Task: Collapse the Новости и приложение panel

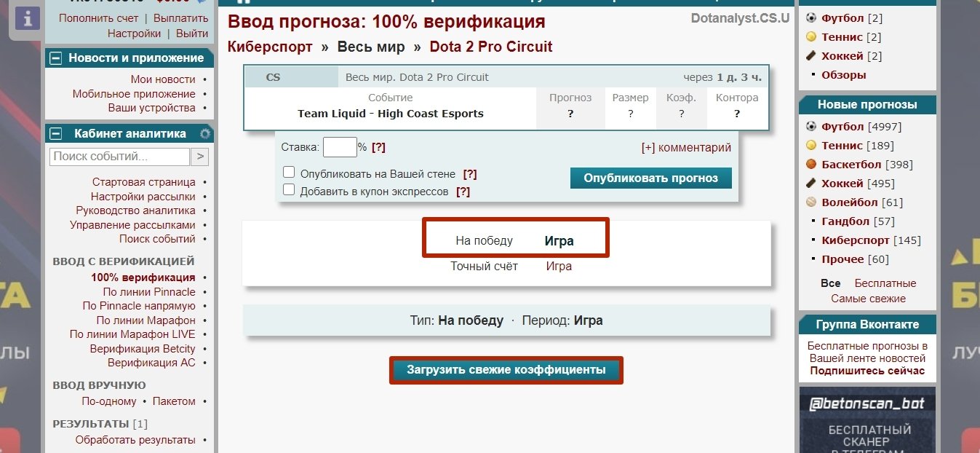Action: 57,58
